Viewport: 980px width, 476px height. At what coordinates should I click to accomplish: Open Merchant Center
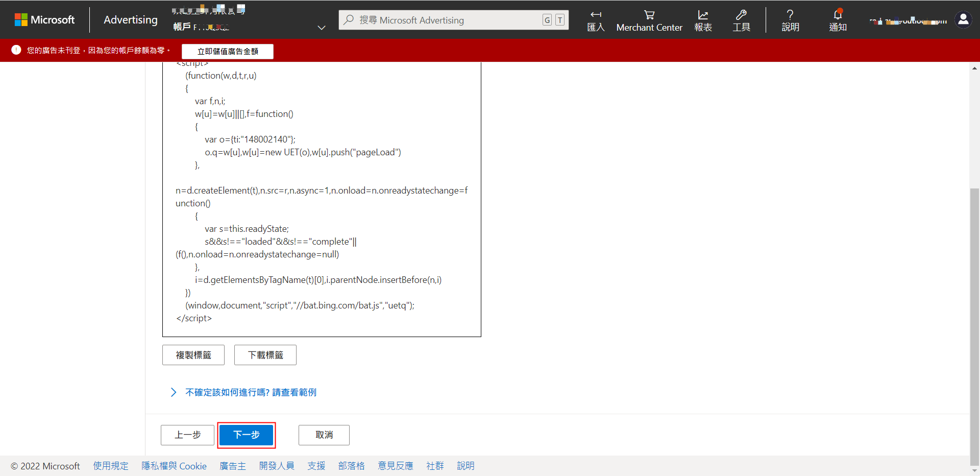[x=649, y=20]
